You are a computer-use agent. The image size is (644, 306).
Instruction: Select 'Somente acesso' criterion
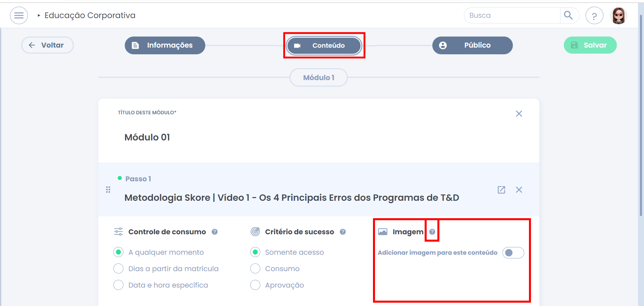point(255,252)
